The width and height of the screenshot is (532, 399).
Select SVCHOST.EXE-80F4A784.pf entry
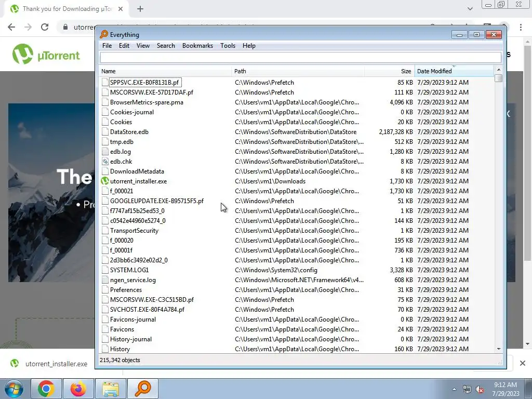(147, 310)
